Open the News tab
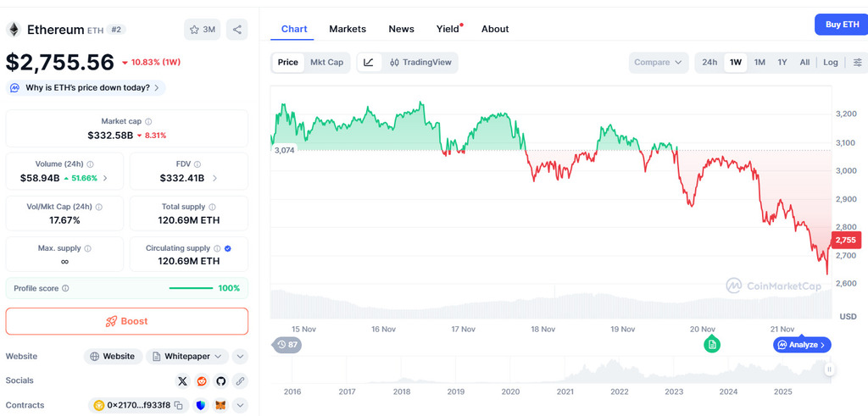Screen dimensions: 868x416 coord(401,29)
